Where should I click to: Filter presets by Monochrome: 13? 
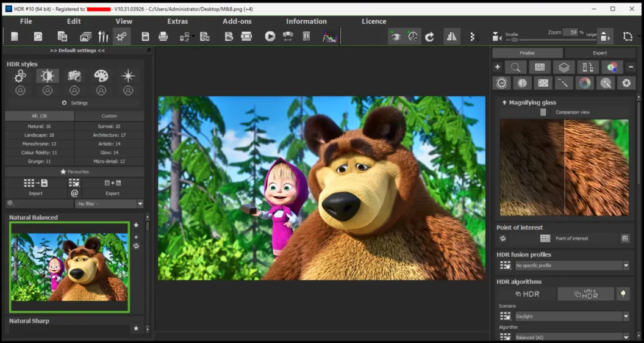coord(40,144)
